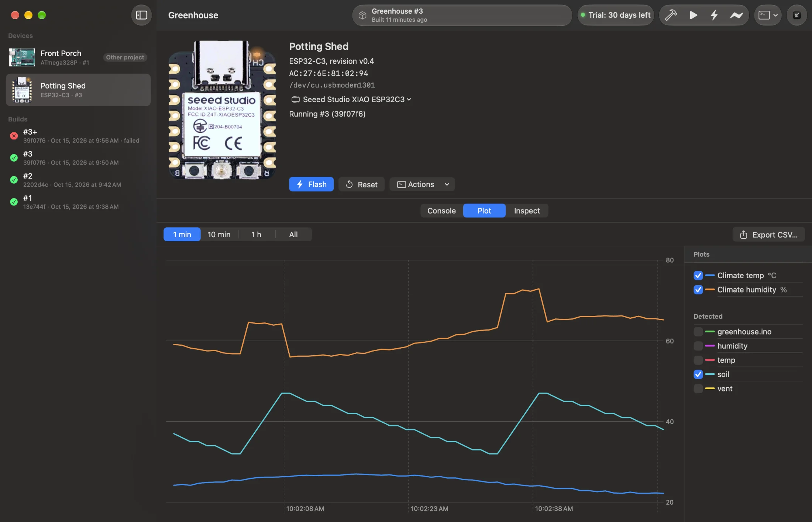This screenshot has height=522, width=812.
Task: Enable vent detected plot checkbox
Action: [x=698, y=388]
